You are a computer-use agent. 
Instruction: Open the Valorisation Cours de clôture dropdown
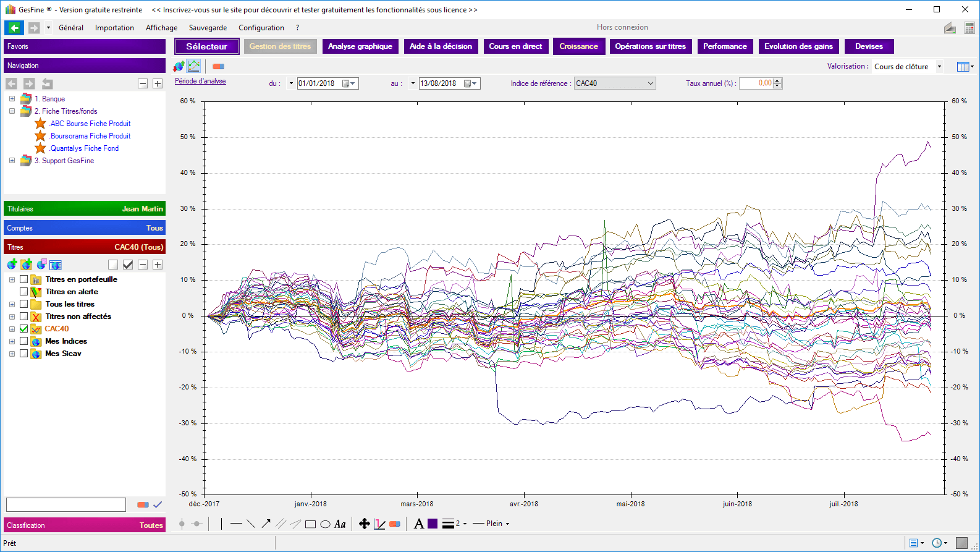click(x=939, y=66)
